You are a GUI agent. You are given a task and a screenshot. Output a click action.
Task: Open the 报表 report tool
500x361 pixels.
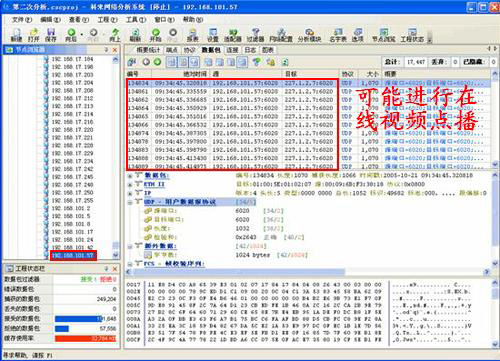(x=192, y=35)
